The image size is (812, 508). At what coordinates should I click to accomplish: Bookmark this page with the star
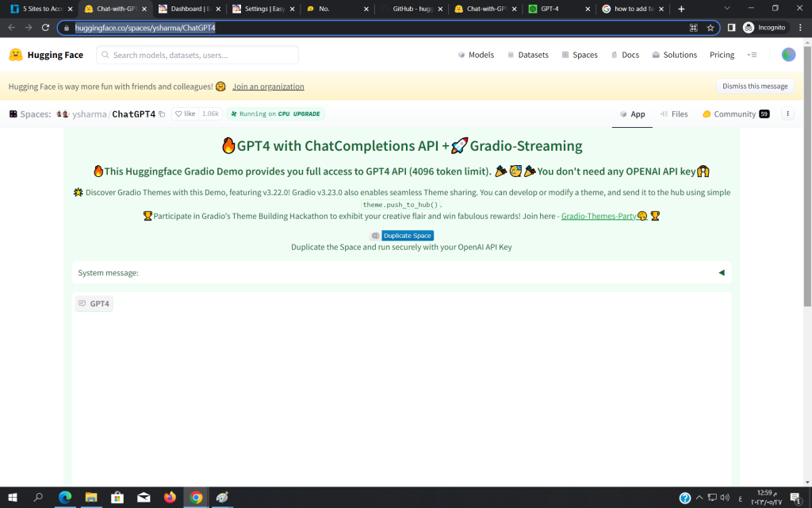pyautogui.click(x=710, y=28)
